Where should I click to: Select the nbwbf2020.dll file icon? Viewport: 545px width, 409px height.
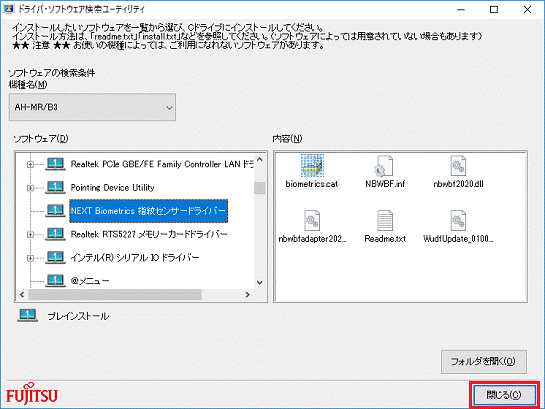[458, 165]
